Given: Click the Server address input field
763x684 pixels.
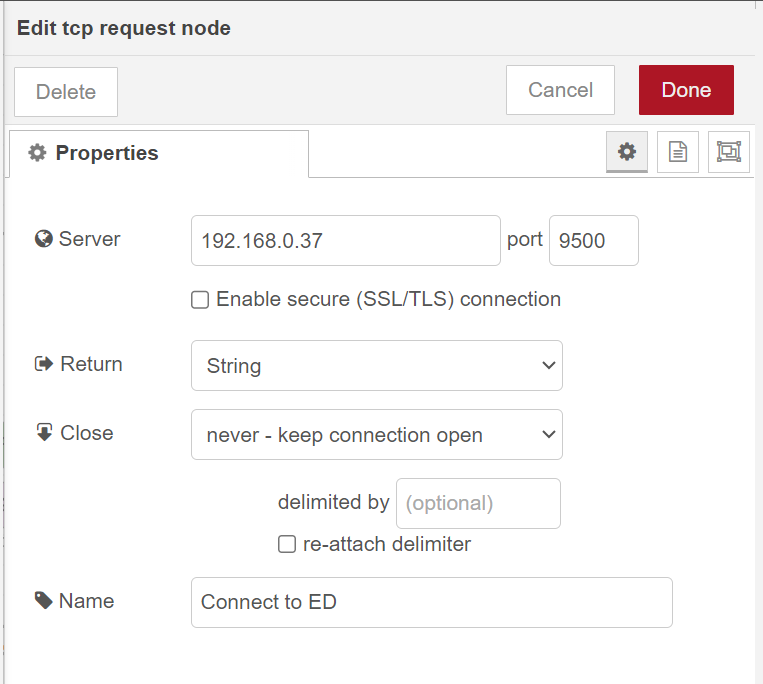Looking at the screenshot, I should pos(345,241).
